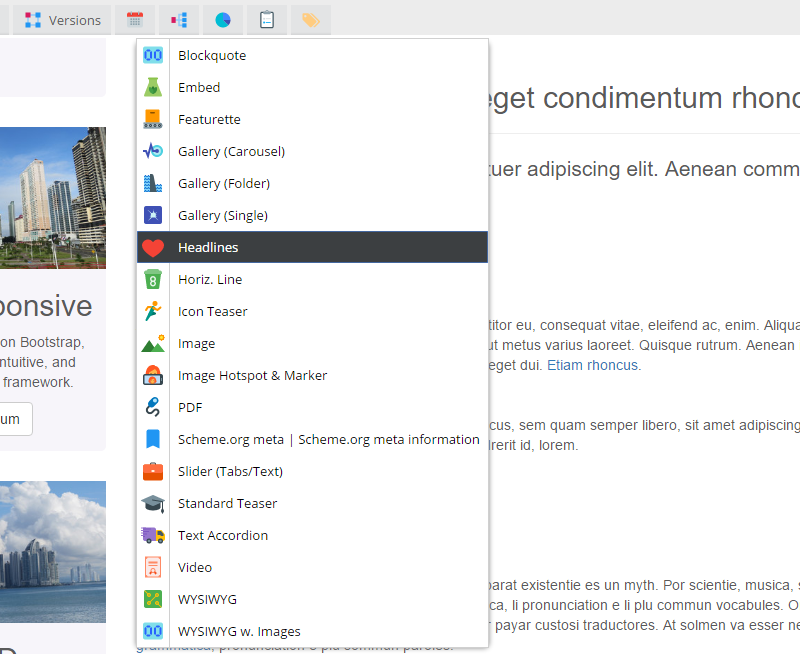Click the Featurette conveyor box icon
The width and height of the screenshot is (800, 654).
[x=152, y=119]
